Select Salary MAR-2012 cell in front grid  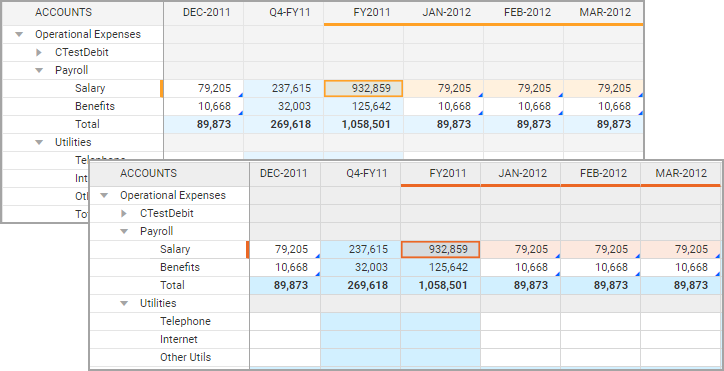point(681,249)
